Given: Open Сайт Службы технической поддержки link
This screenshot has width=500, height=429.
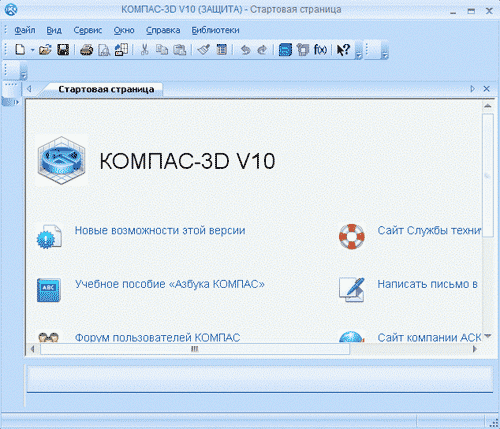Looking at the screenshot, I should (x=429, y=230).
